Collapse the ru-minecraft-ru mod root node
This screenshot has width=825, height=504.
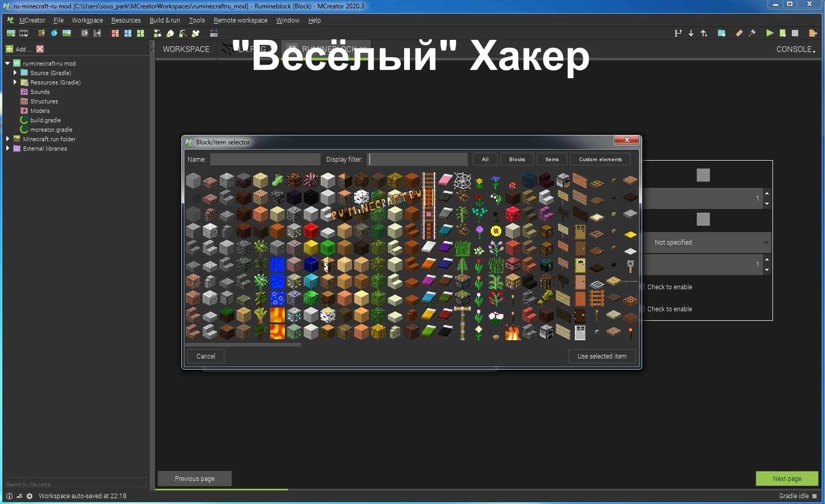click(7, 64)
